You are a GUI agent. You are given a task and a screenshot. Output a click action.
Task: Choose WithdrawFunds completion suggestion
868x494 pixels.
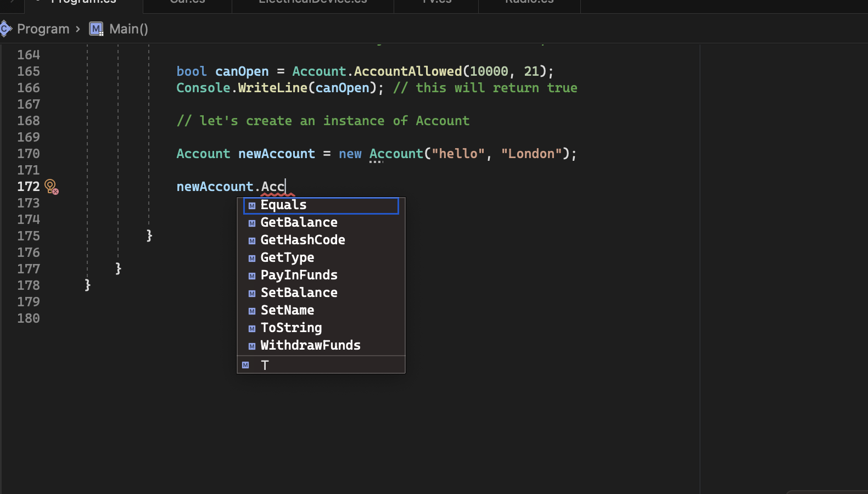click(x=321, y=346)
